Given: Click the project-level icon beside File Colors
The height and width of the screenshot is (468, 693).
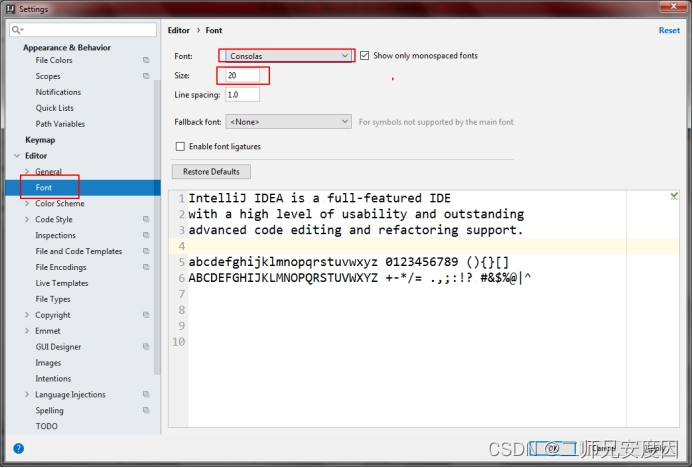Looking at the screenshot, I should 146,60.
